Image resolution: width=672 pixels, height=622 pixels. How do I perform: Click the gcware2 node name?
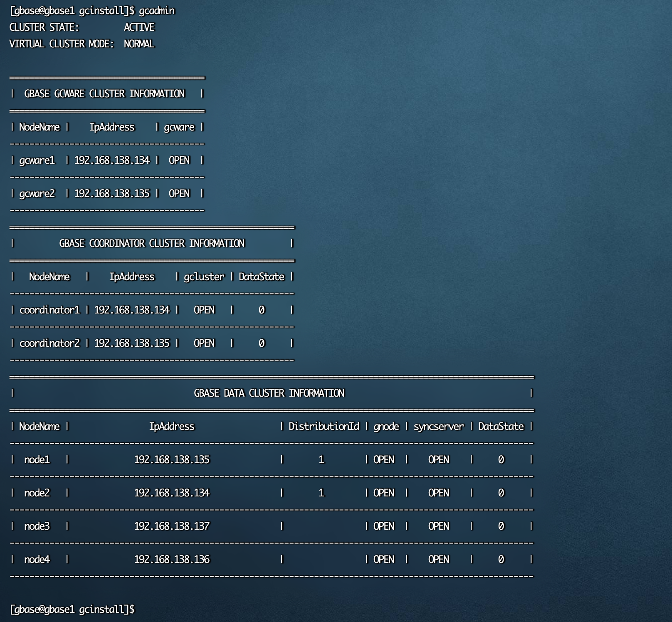pos(37,194)
